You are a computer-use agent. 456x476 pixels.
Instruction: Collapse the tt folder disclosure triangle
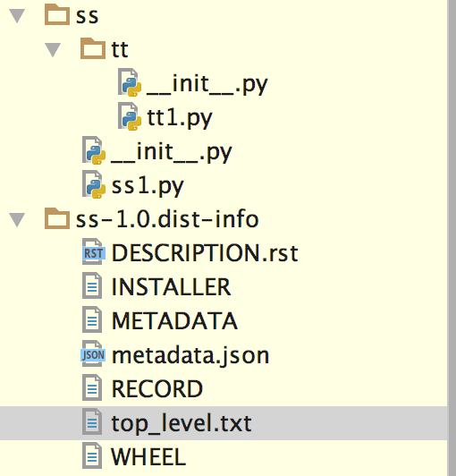[x=53, y=50]
